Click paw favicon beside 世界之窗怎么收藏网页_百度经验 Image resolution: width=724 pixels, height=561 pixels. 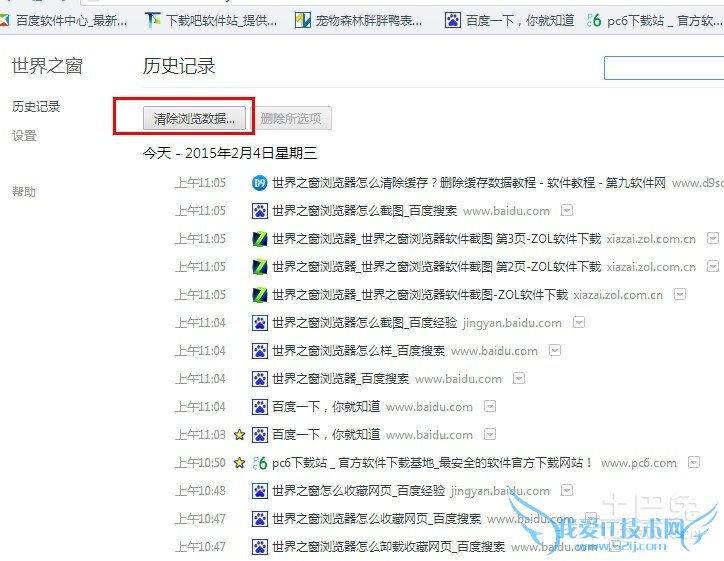(259, 491)
